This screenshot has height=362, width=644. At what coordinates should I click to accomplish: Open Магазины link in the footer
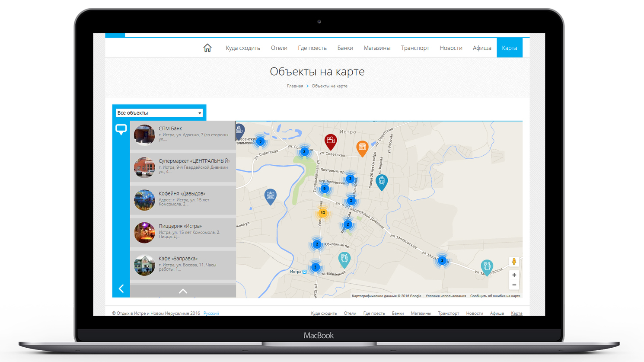point(421,313)
